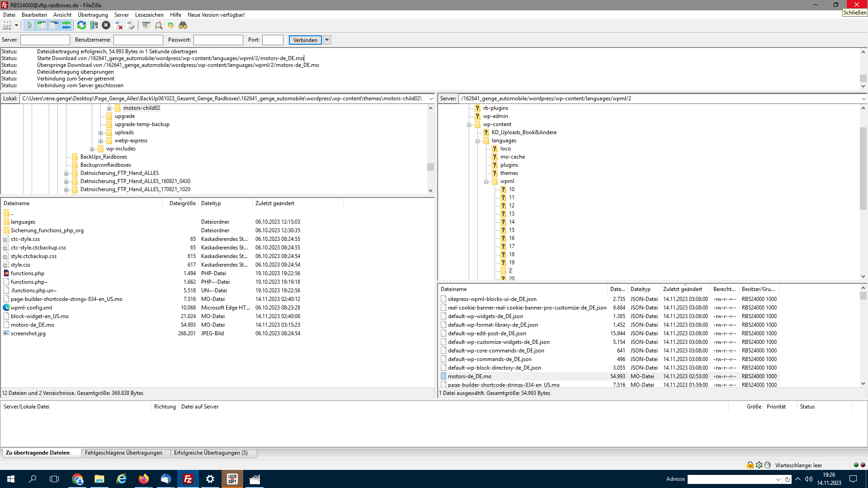Open File Explorer from the taskbar
The image size is (868, 488).
coord(99,479)
